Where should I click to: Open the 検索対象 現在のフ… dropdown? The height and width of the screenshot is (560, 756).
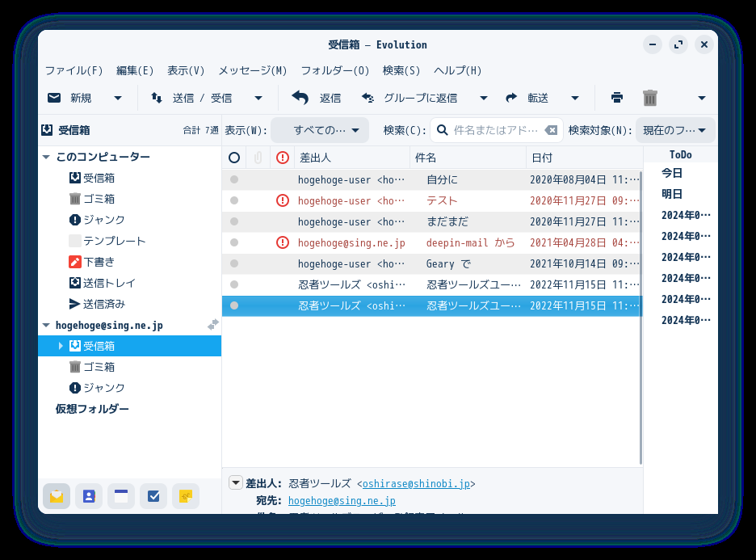[x=675, y=130]
